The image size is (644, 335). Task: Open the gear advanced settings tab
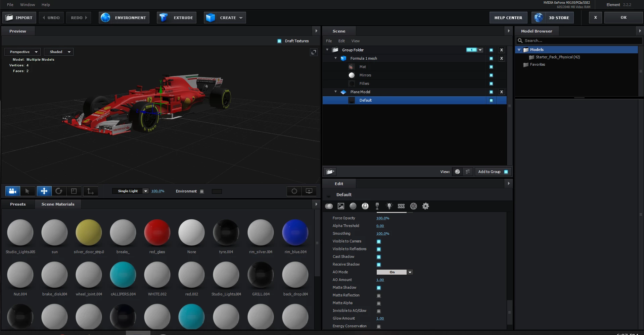click(426, 206)
